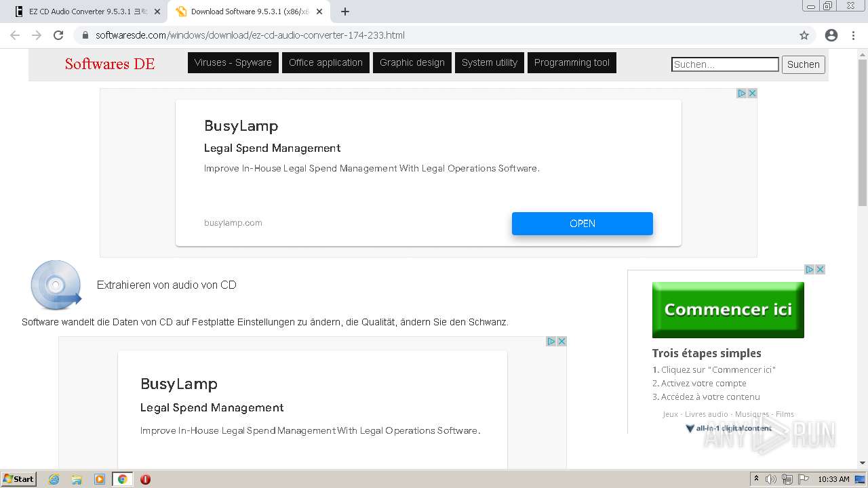Click the browser forward arrow

[37, 35]
